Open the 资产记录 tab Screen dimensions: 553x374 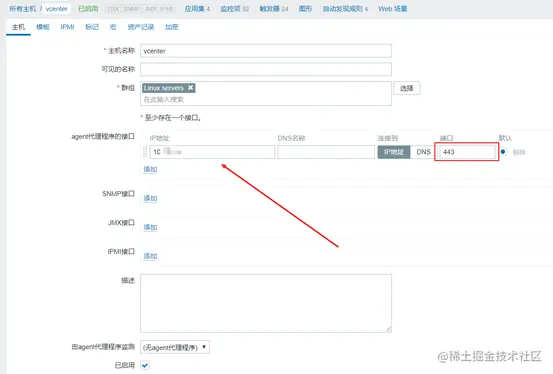tap(141, 27)
